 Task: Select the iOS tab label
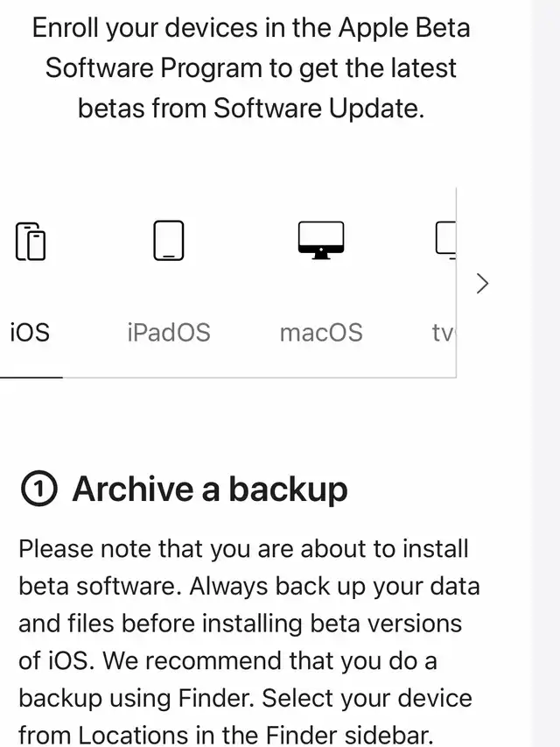[30, 333]
